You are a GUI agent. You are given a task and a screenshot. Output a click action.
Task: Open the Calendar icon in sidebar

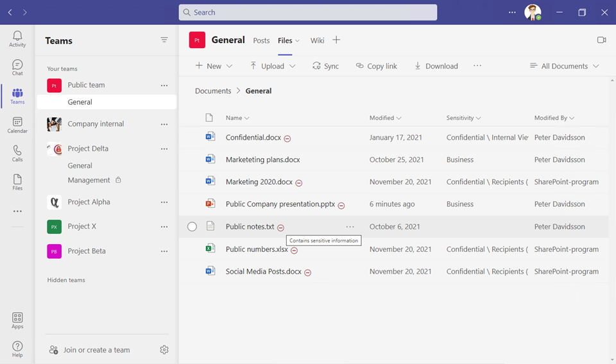17,124
